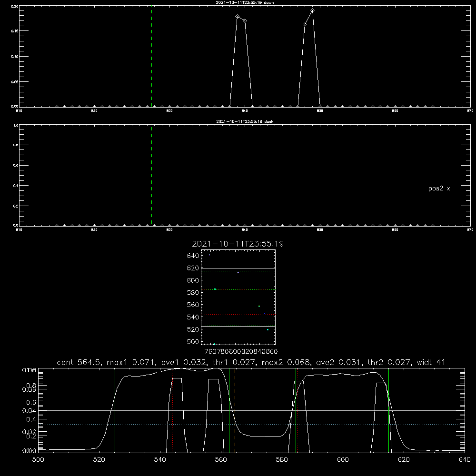Viewport: 476px width, 476px height.
Task: Click the green dashed line near 842 in dawn plot
Action: [263, 56]
